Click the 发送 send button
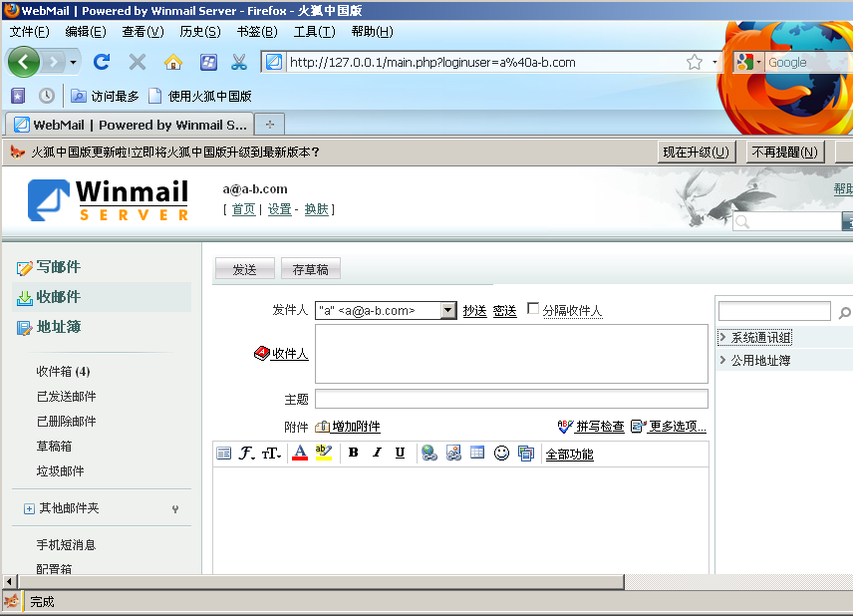Viewport: 853px width, 616px height. [245, 269]
